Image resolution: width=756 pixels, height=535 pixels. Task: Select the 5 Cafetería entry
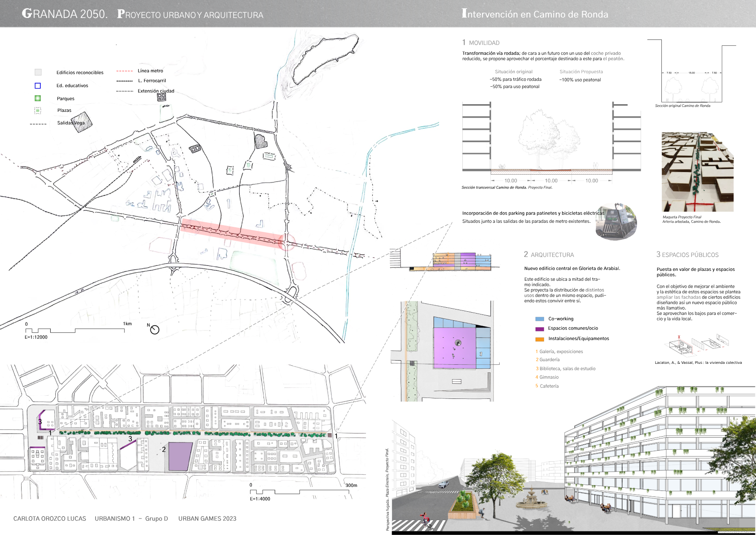547,386
